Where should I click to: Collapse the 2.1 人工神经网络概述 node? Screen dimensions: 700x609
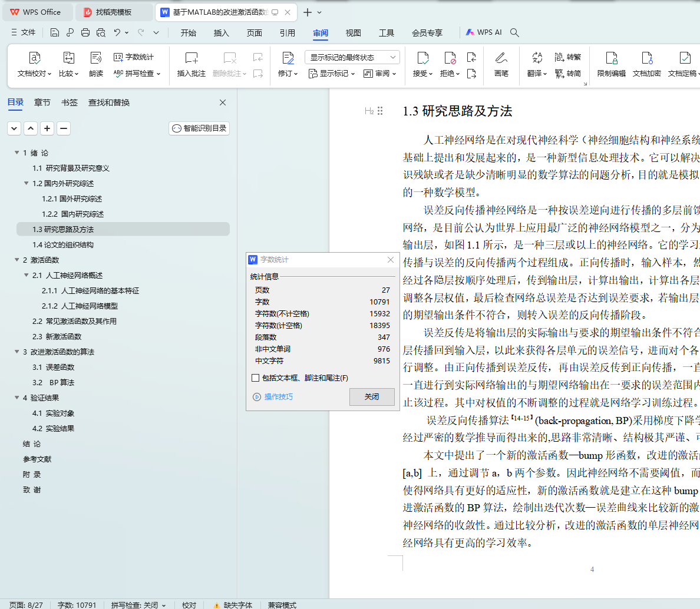coord(27,275)
